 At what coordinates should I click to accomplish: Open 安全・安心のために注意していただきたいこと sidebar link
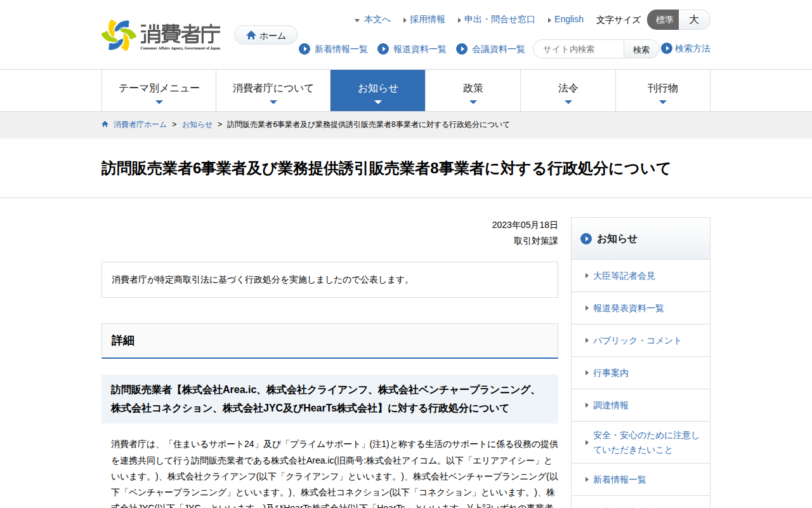pos(641,443)
